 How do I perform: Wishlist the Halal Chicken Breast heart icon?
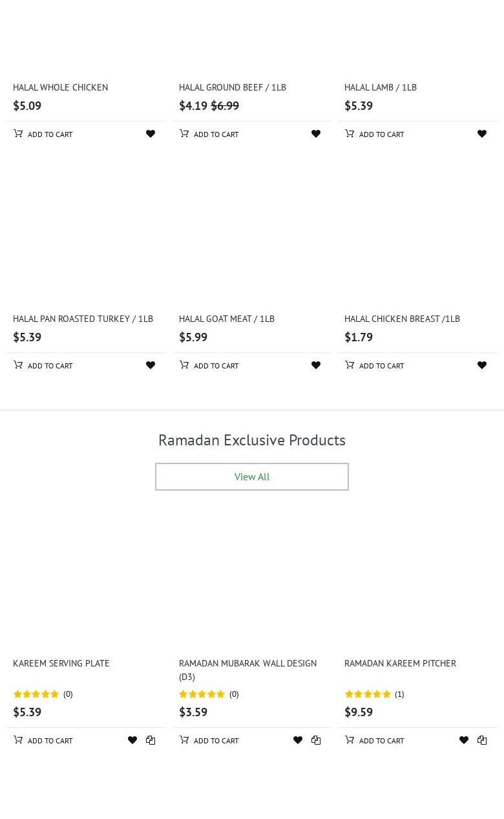pos(482,365)
